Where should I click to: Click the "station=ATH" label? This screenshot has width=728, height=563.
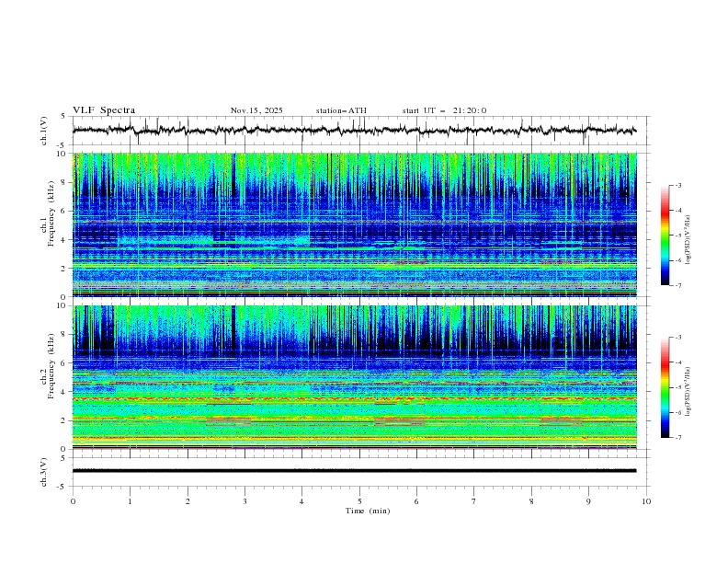341,110
